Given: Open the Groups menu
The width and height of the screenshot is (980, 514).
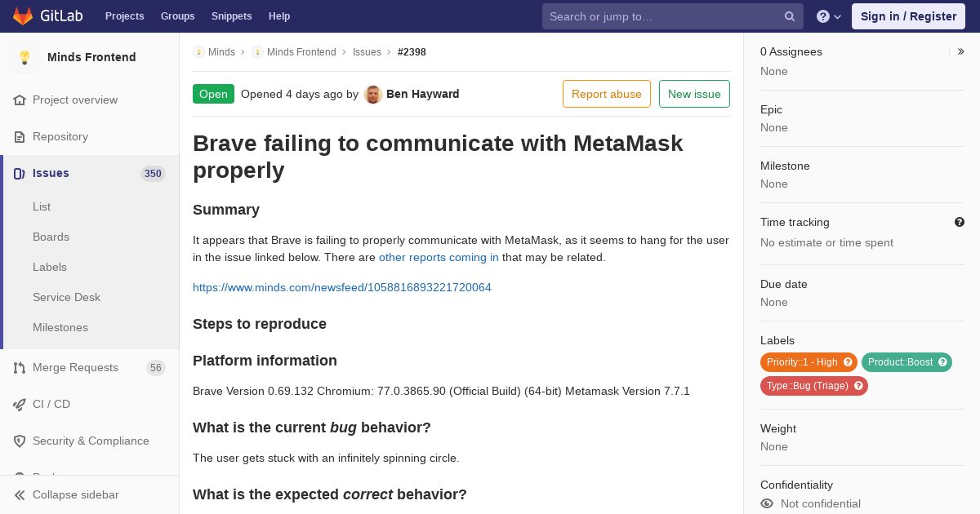Looking at the screenshot, I should (x=177, y=16).
